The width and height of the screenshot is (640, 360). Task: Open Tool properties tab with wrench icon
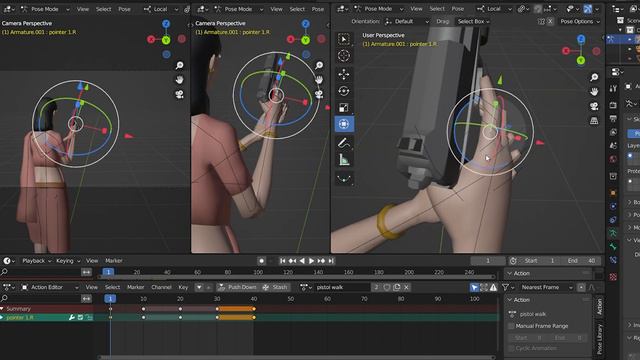(613, 89)
